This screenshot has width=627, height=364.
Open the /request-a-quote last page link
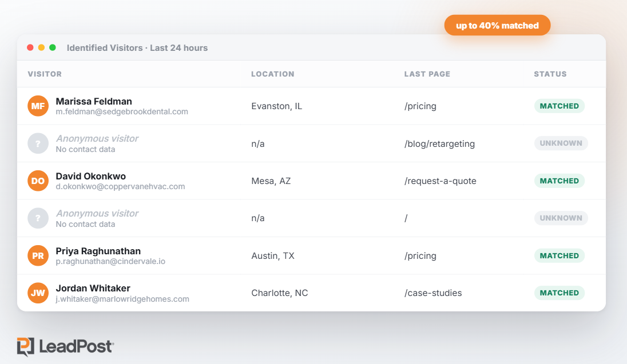[x=441, y=181]
